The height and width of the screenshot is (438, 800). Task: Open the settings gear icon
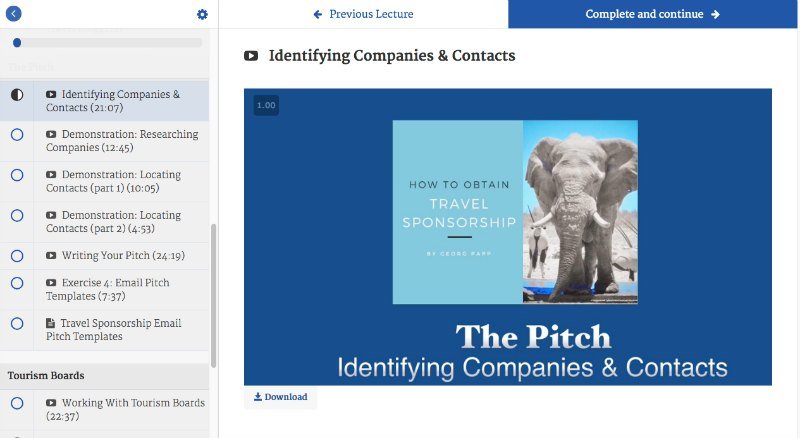click(x=202, y=14)
